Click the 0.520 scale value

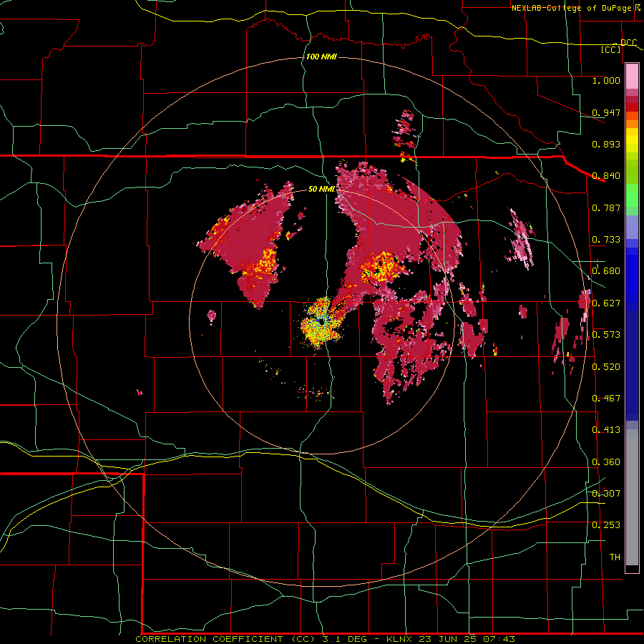606,367
